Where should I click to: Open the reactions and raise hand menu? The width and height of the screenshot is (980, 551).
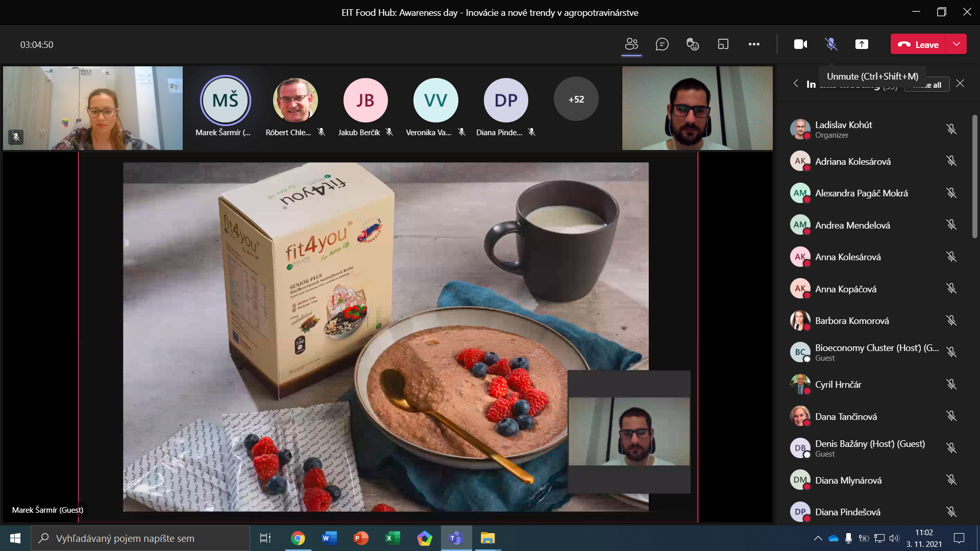click(x=693, y=44)
